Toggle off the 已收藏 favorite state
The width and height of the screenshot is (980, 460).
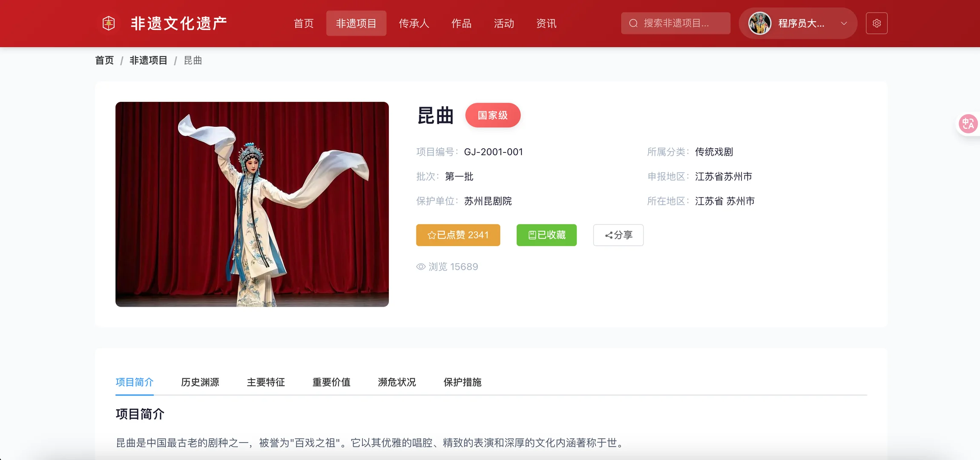(x=546, y=235)
